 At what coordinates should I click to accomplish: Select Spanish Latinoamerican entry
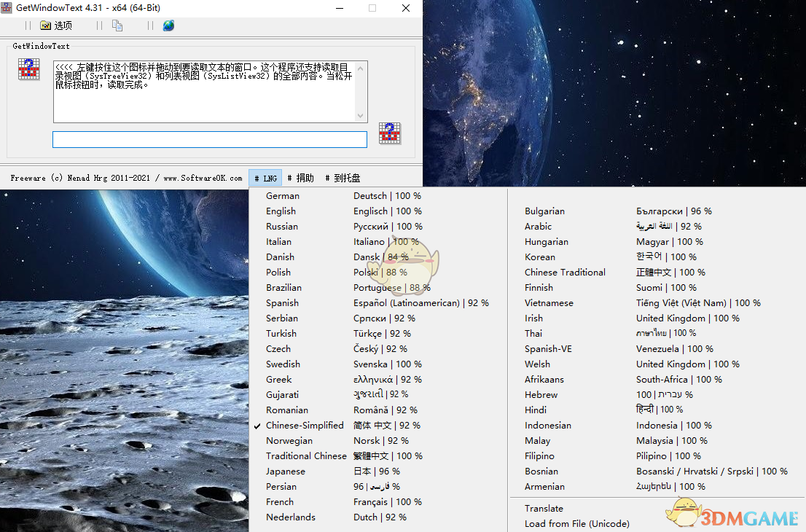click(377, 303)
